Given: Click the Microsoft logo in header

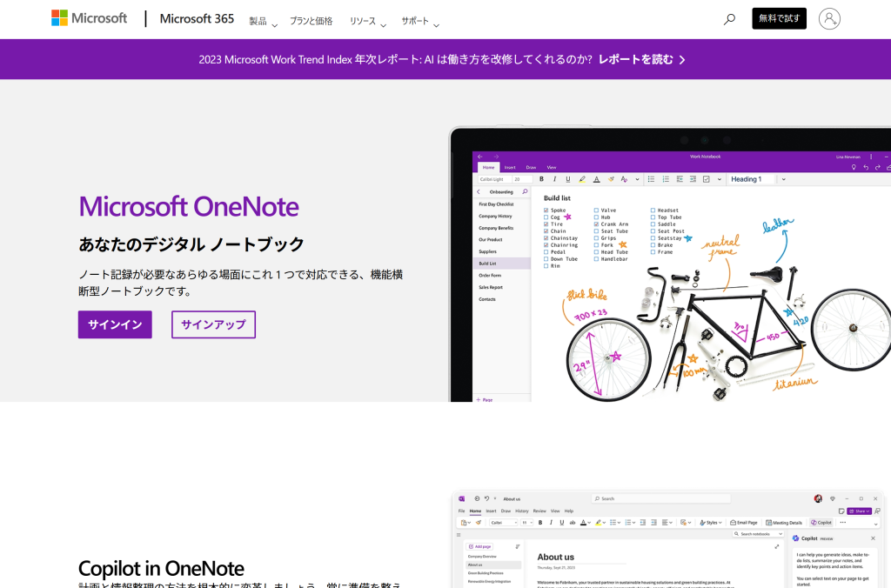Looking at the screenshot, I should 90,18.
